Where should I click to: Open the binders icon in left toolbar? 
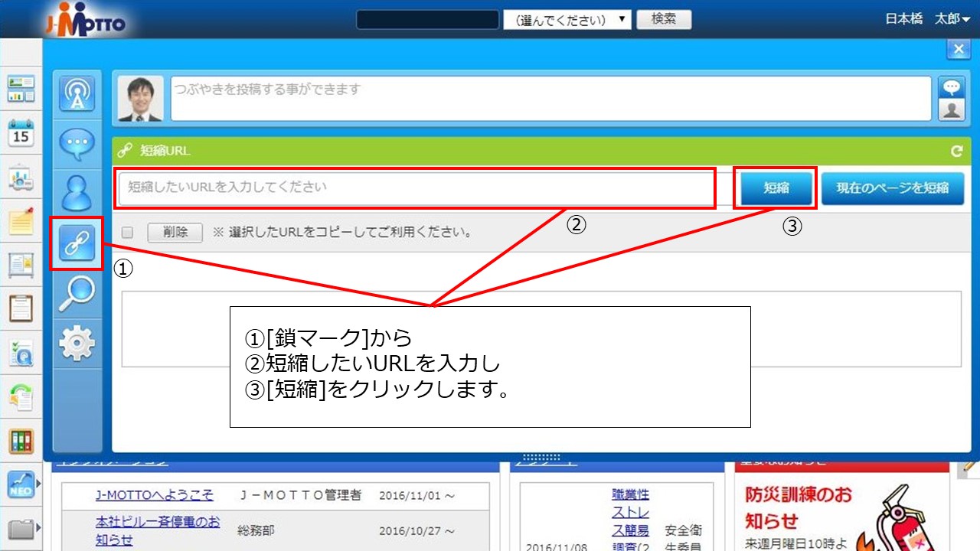coord(21,440)
